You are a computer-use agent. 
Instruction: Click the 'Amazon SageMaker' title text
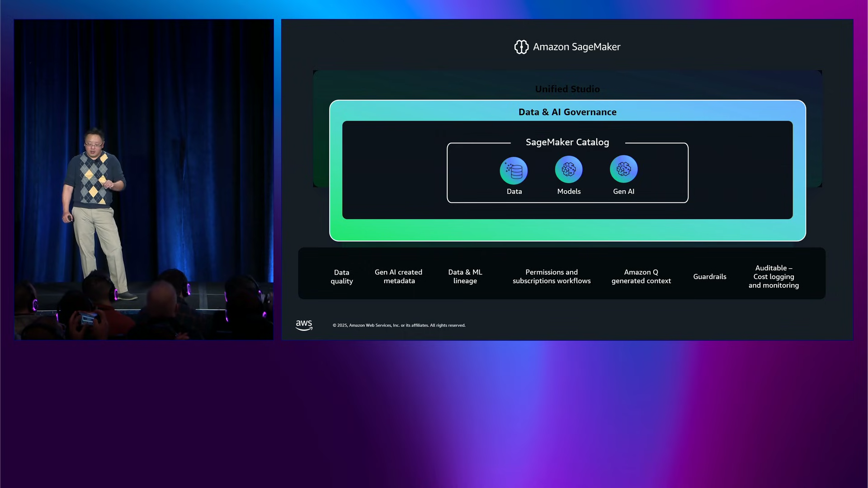point(576,47)
